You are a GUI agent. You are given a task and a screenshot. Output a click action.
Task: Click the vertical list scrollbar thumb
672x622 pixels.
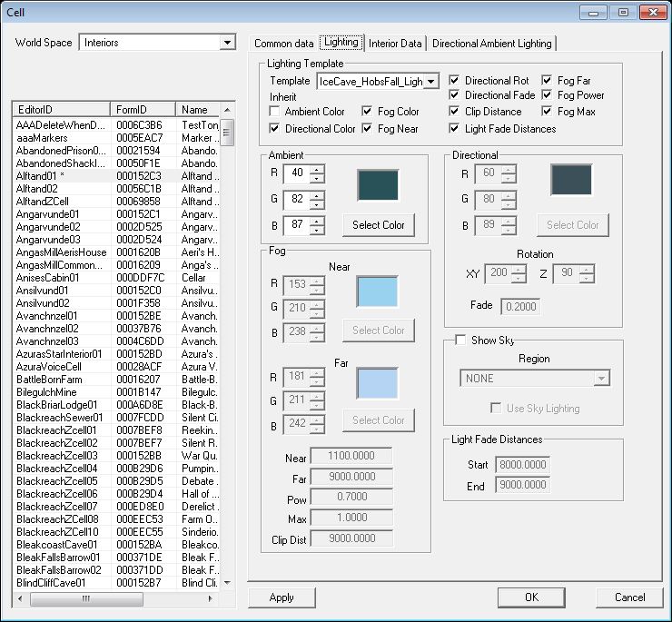tap(227, 133)
